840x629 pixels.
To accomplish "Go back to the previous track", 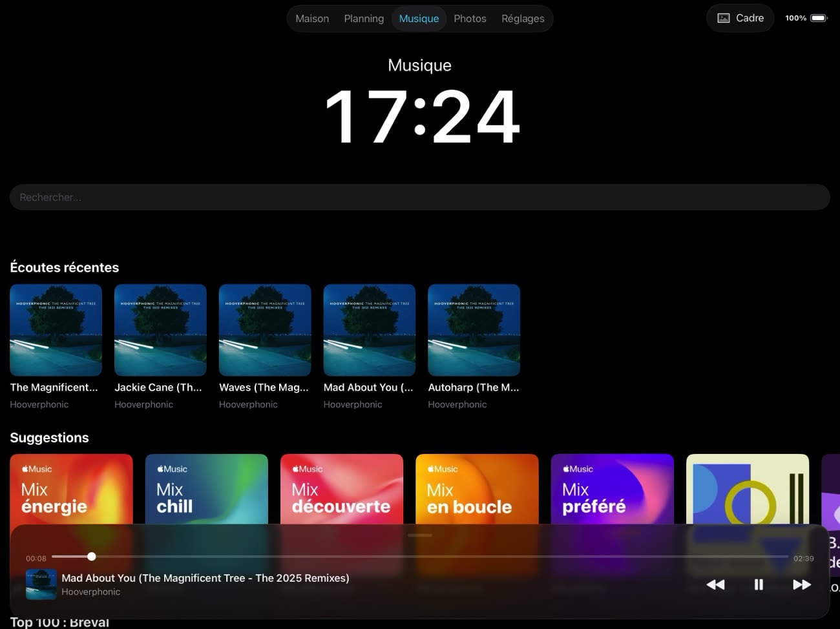I will tap(715, 584).
